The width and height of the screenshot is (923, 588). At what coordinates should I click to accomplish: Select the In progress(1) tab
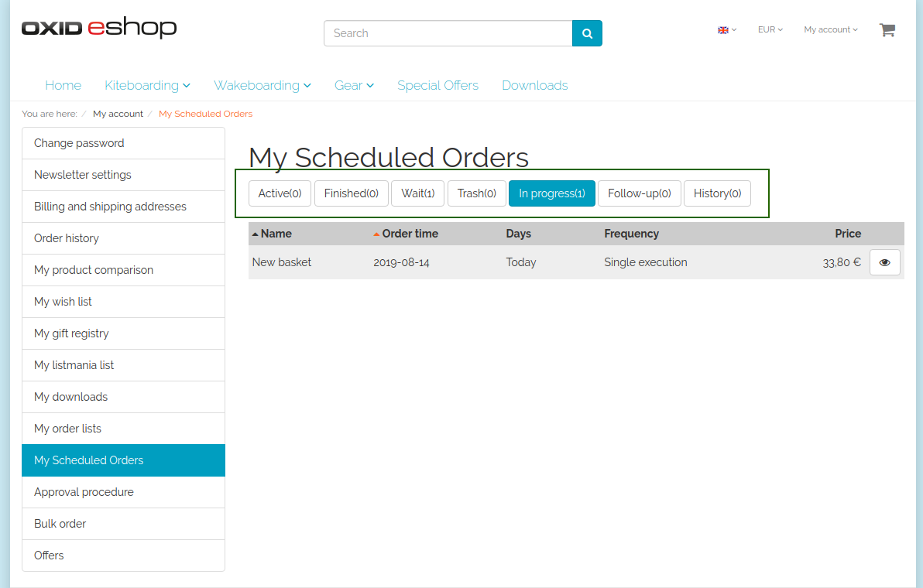(551, 193)
